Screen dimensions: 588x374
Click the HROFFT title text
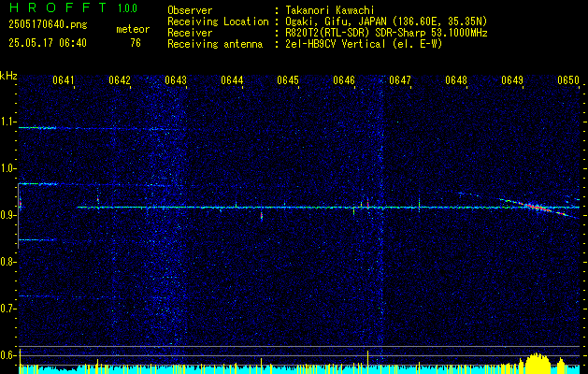click(x=57, y=7)
